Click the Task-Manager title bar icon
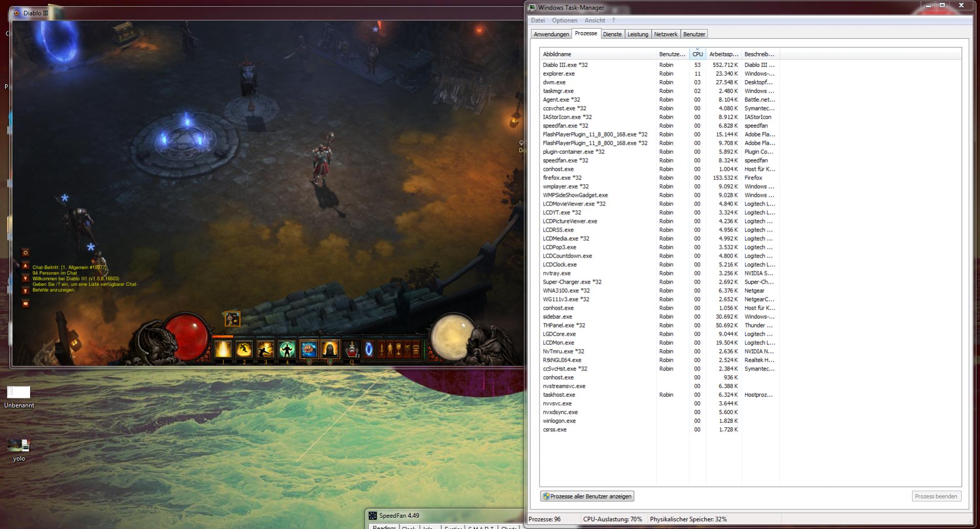Image resolution: width=980 pixels, height=529 pixels. pos(532,7)
